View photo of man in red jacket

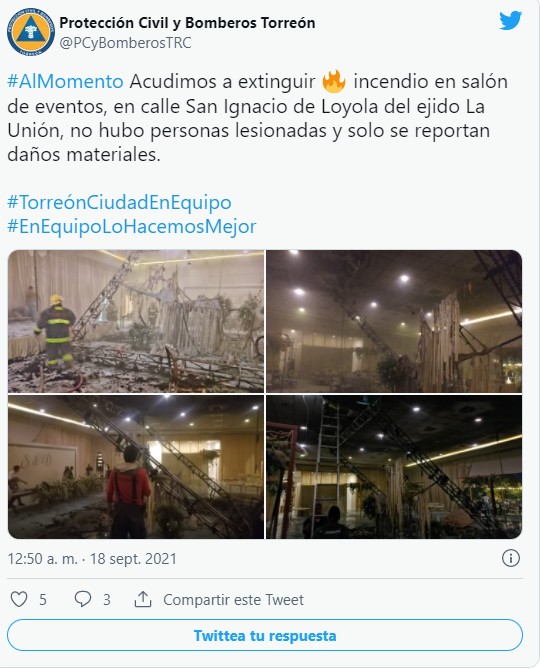click(x=136, y=467)
